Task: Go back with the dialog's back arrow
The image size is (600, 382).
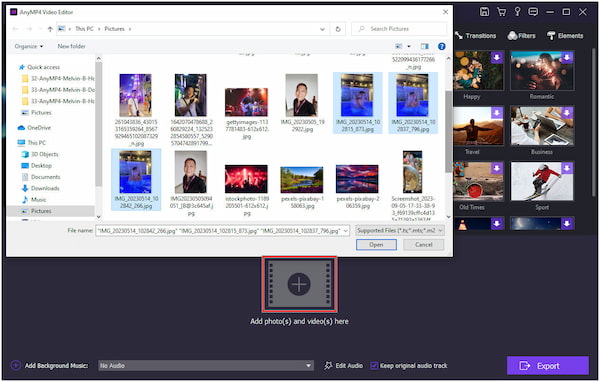Action: click(16, 29)
